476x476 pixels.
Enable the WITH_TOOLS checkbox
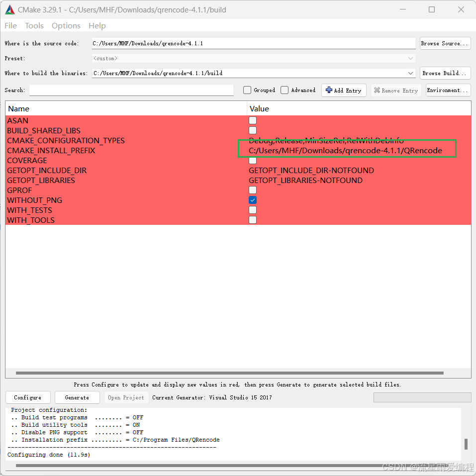(253, 220)
